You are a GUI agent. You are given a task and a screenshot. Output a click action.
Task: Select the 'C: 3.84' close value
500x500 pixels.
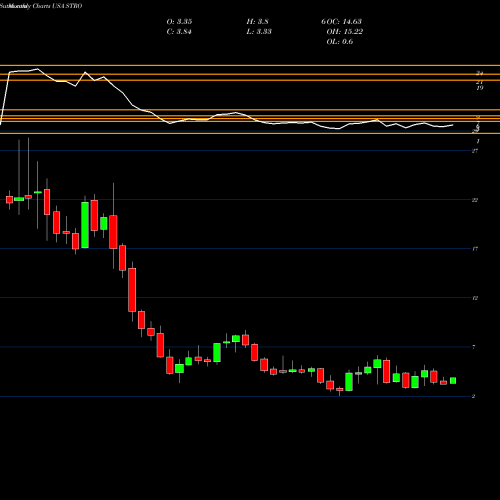click(x=179, y=31)
